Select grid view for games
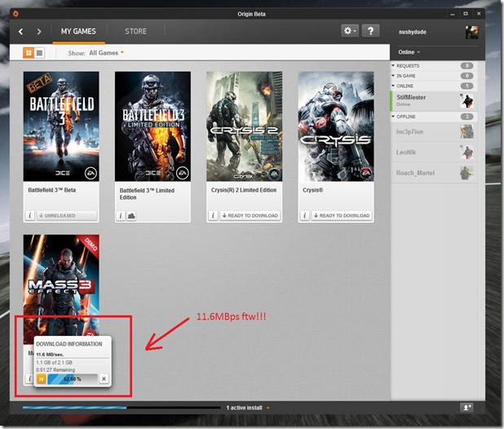This screenshot has height=429, width=504. coord(29,53)
